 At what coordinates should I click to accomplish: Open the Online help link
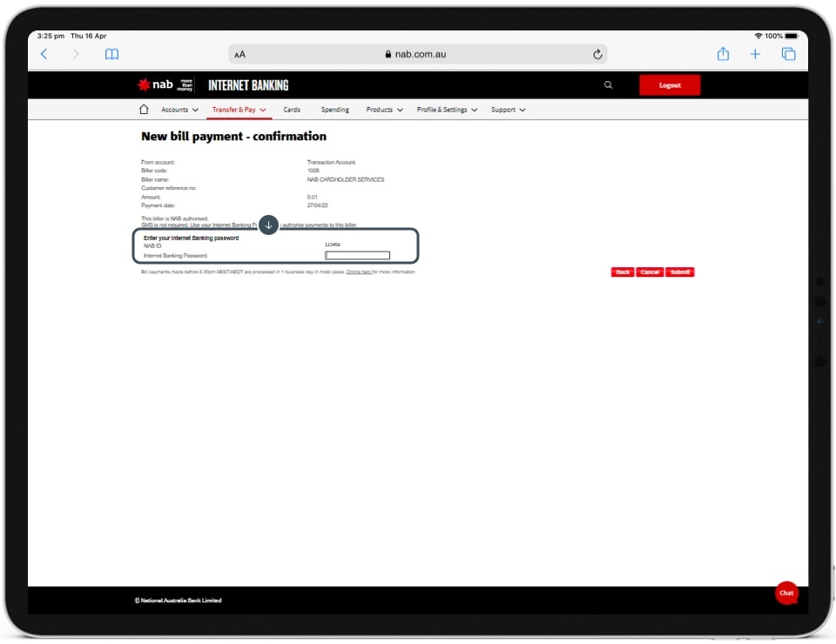tap(359, 272)
